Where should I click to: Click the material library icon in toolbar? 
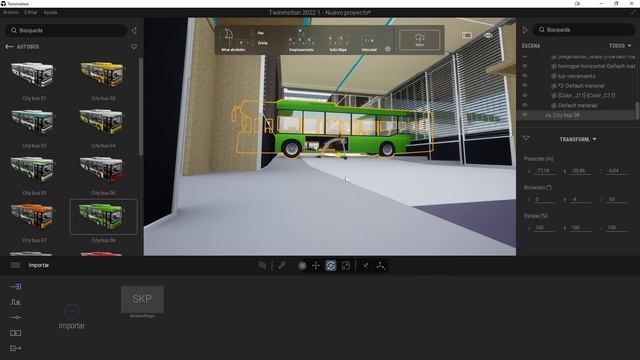click(x=262, y=266)
